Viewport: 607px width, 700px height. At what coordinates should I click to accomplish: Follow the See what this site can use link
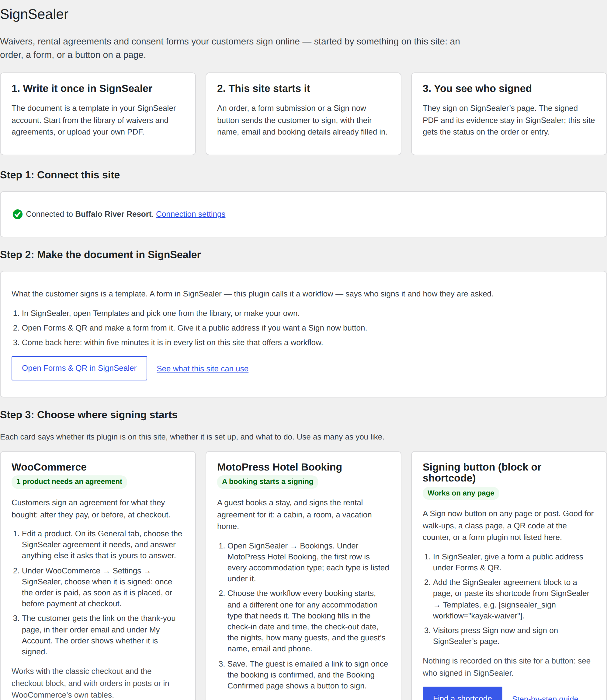[x=203, y=369]
